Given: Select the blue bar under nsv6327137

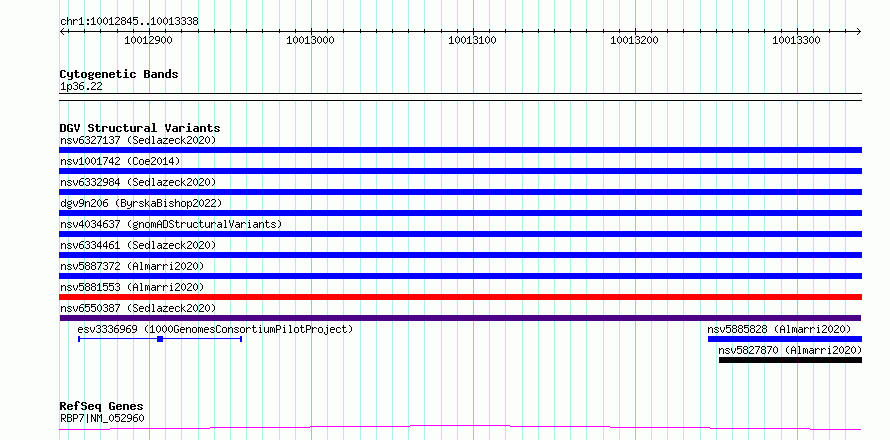Looking at the screenshot, I should pos(460,150).
